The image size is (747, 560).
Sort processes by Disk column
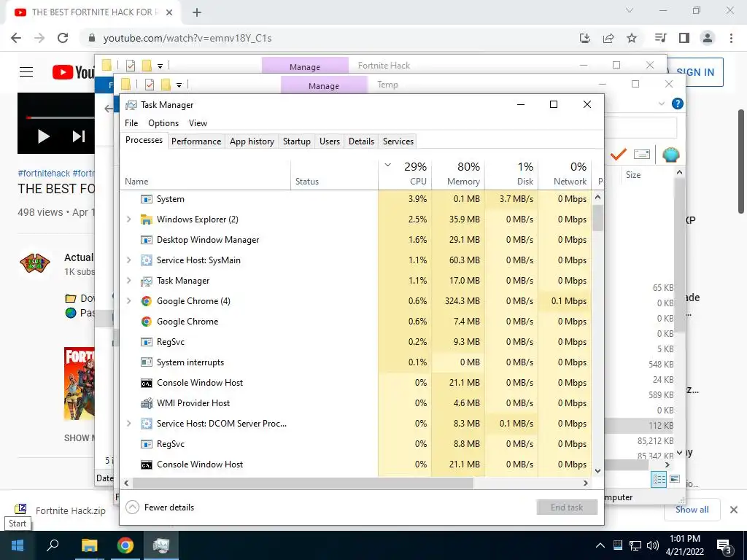coord(511,174)
